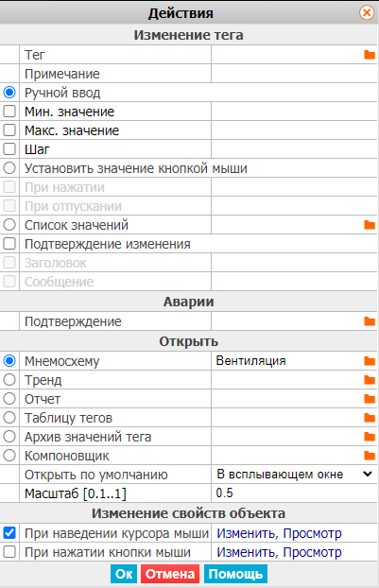Click folder icon beside Мнемосхему Вентиляция
The width and height of the screenshot is (379, 588).
(x=370, y=361)
